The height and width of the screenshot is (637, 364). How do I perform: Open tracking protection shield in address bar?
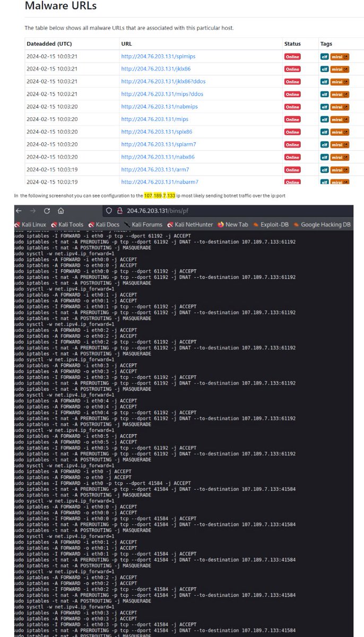pyautogui.click(x=109, y=211)
